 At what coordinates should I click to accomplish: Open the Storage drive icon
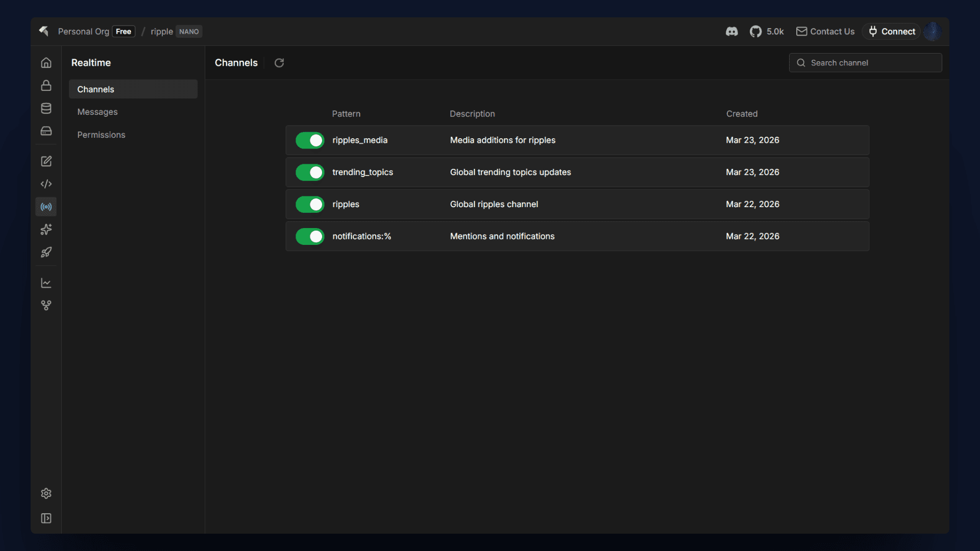[46, 131]
